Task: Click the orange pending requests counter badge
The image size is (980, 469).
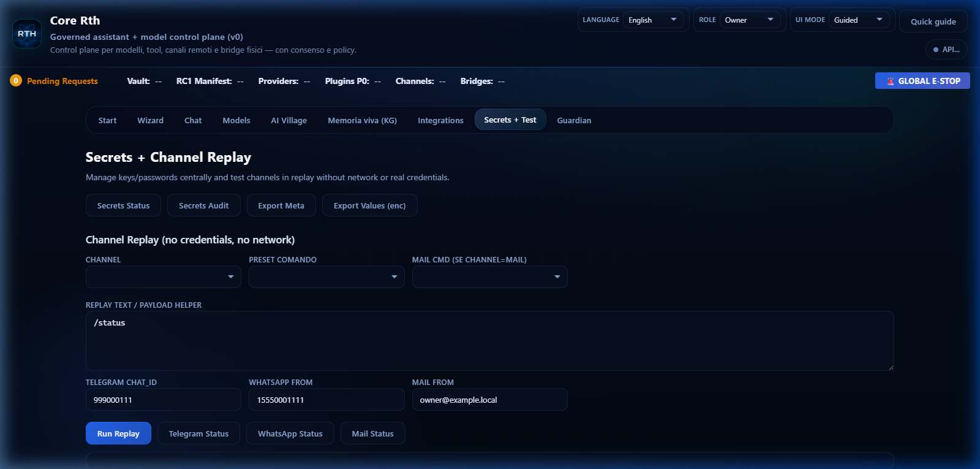Action: [x=16, y=81]
